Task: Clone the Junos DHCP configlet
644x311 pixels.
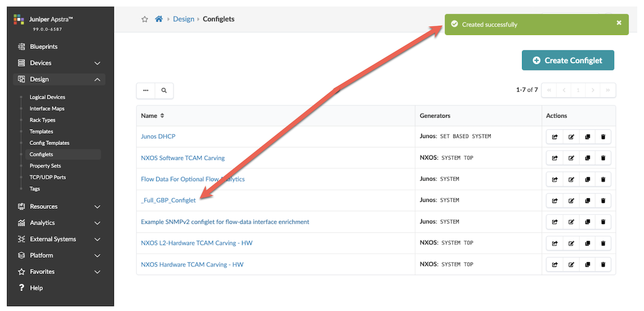Action: coord(587,137)
